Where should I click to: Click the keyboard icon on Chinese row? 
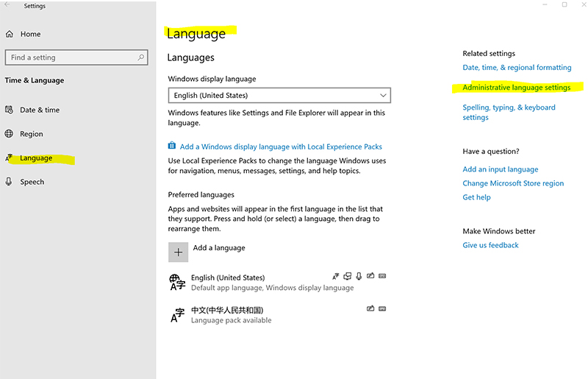[382, 309]
